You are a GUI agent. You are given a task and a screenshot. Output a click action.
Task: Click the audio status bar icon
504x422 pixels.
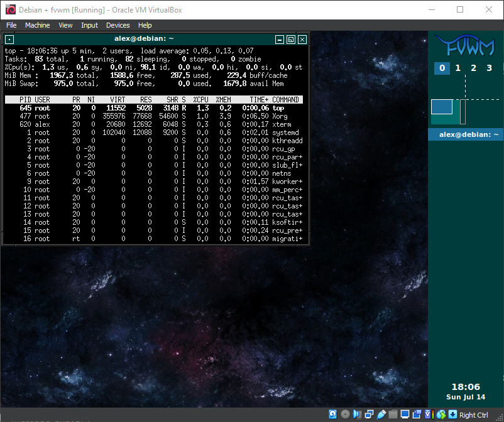(x=357, y=415)
